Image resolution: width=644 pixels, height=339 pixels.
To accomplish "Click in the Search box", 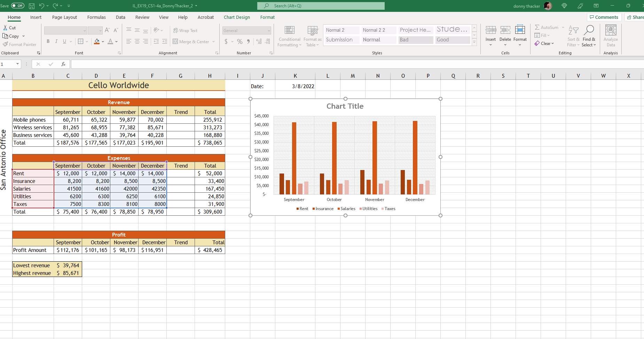I will coord(321,6).
